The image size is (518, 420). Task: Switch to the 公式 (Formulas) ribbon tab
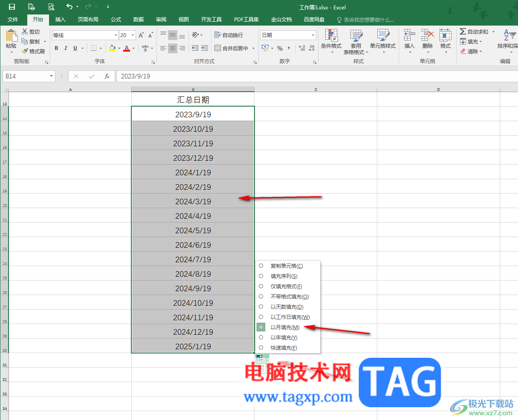[x=116, y=20]
